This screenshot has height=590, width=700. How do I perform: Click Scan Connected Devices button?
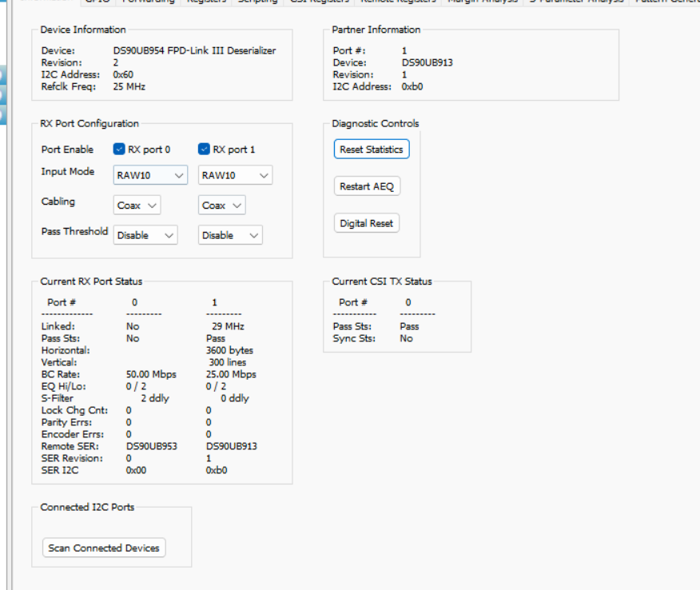pos(104,548)
